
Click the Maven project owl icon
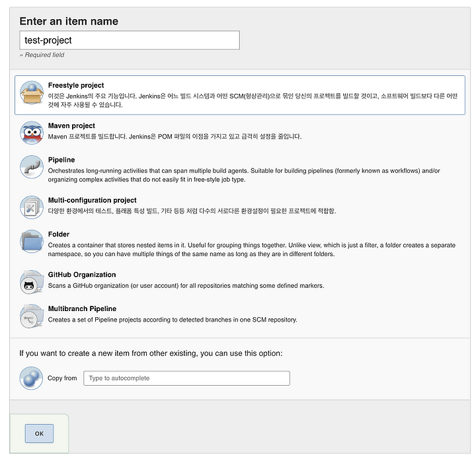[x=32, y=133]
